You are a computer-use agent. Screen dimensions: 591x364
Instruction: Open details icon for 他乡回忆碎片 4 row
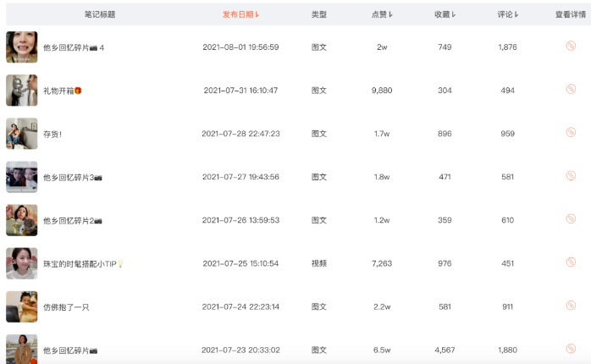(x=571, y=47)
